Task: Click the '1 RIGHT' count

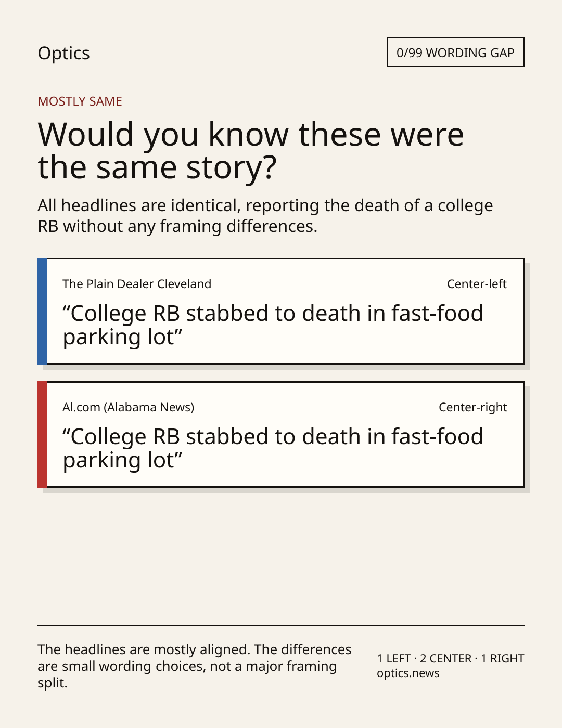Action: [503, 659]
